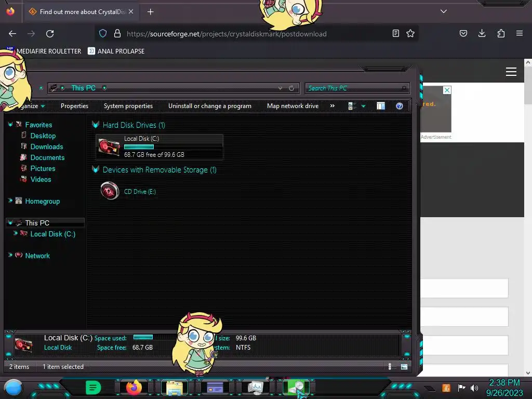Open the Start orb
Viewport: 532px width, 399px height.
click(x=13, y=388)
